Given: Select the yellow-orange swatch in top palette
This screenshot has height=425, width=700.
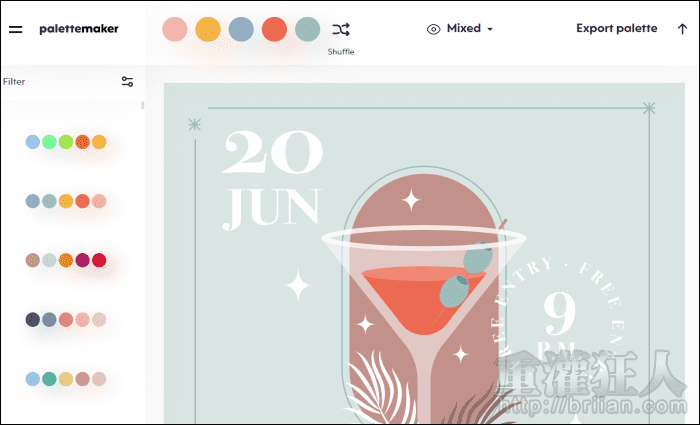Looking at the screenshot, I should click(x=208, y=29).
